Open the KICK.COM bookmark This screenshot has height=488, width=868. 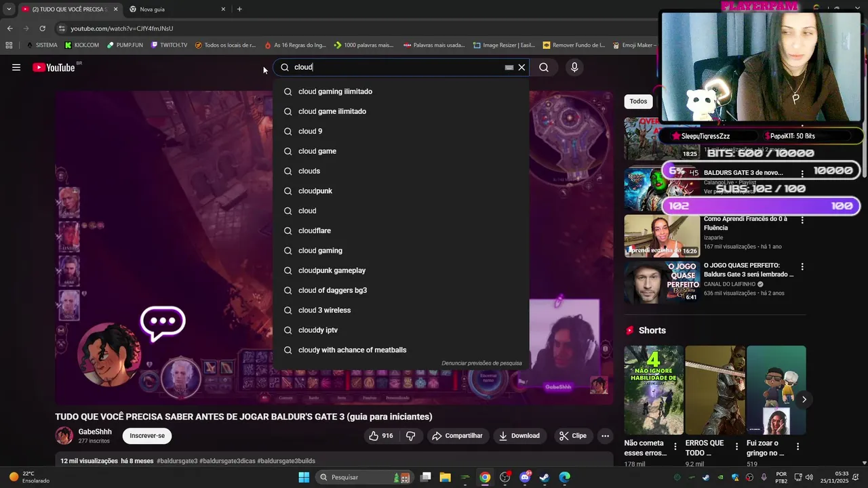click(82, 45)
